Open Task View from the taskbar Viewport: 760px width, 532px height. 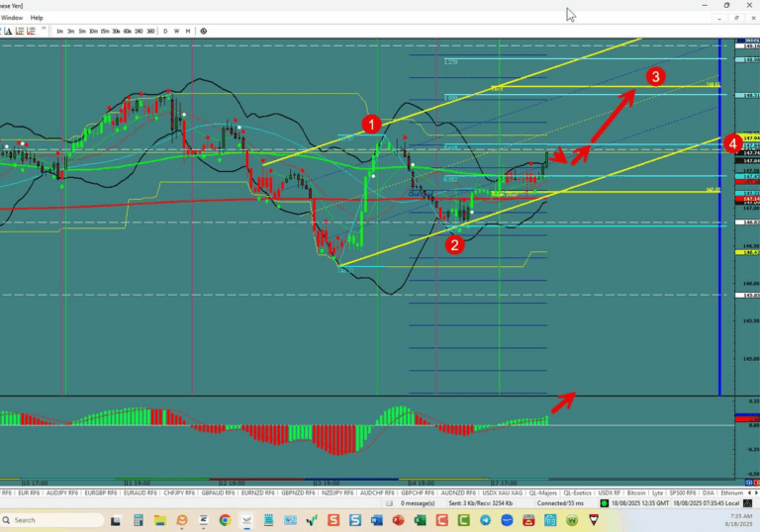click(116, 521)
